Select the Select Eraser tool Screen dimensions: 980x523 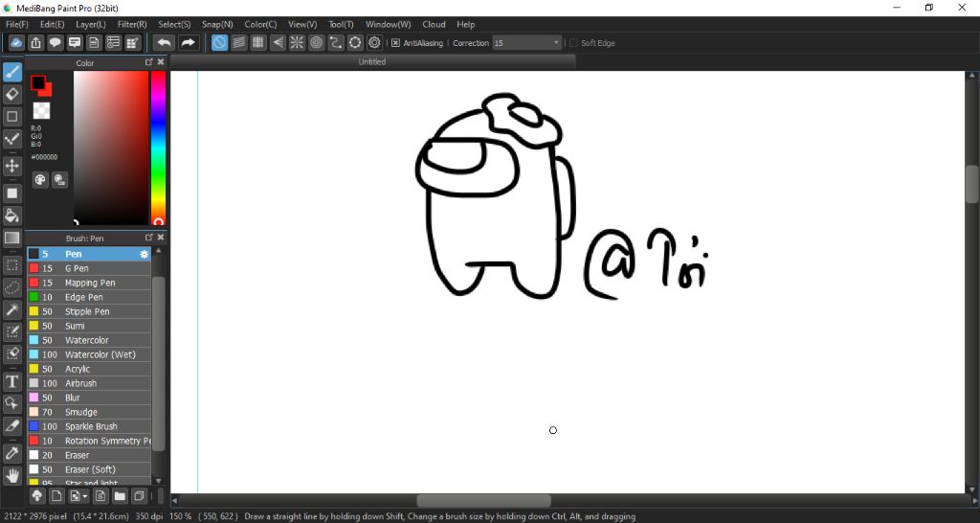[x=11, y=353]
